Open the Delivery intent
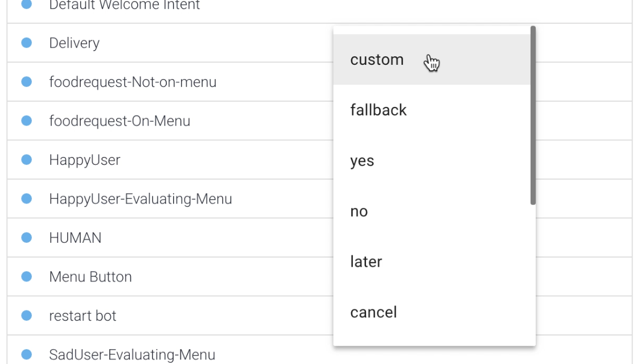 coord(74,43)
